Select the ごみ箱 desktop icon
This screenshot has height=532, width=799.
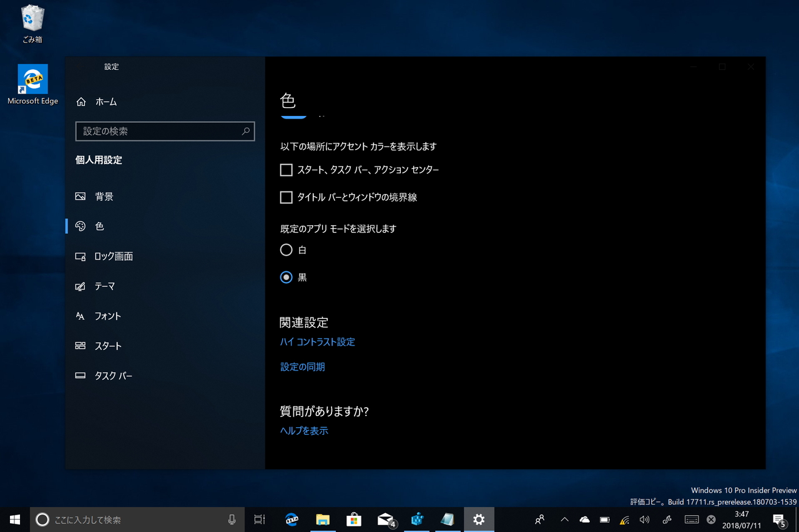pyautogui.click(x=32, y=25)
